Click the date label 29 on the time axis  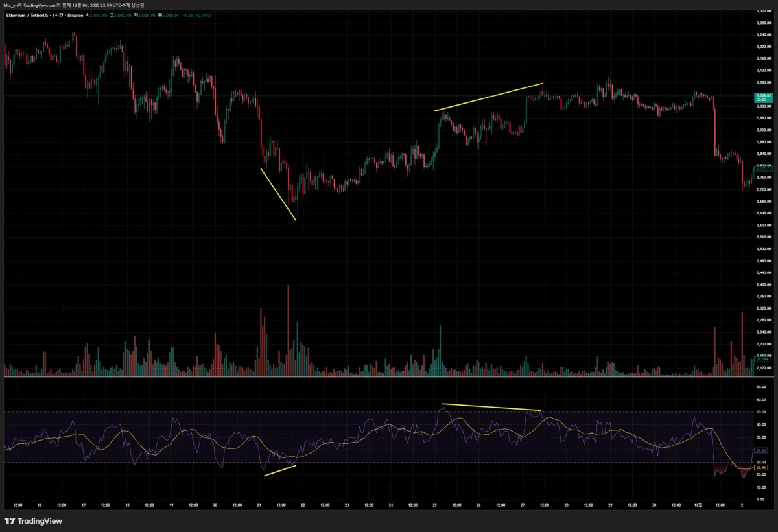click(611, 505)
